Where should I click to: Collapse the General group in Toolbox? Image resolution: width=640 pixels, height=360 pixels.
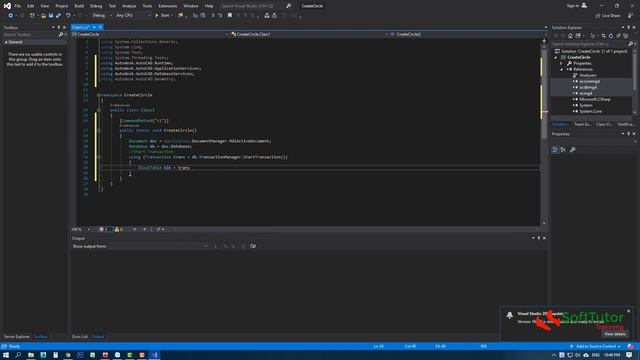pos(6,42)
